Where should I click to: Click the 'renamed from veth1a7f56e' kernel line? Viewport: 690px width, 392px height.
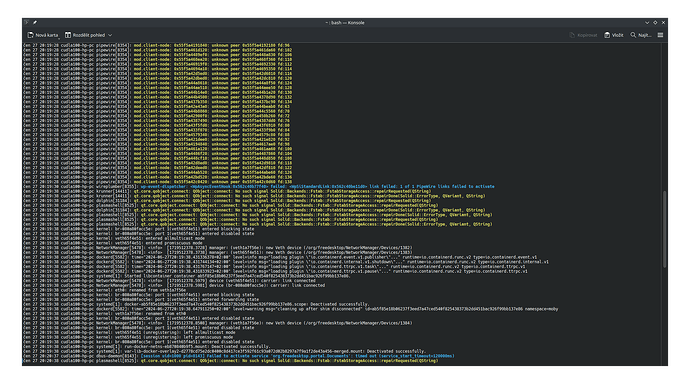pos(105,290)
